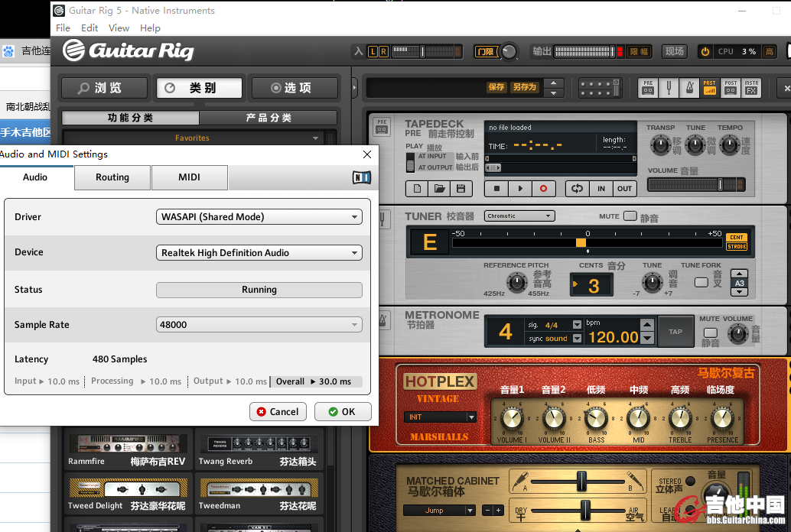Open the Help menu
The height and width of the screenshot is (532, 791).
coord(151,28)
